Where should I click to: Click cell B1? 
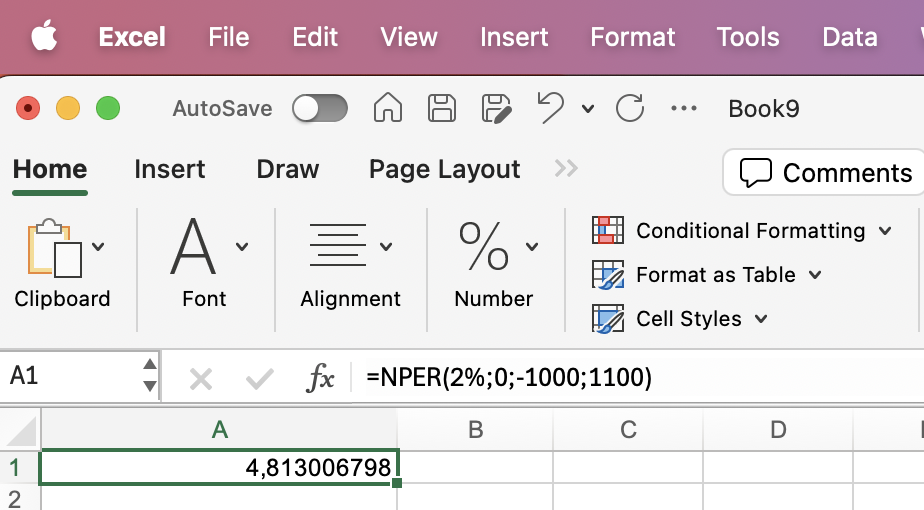tap(475, 468)
